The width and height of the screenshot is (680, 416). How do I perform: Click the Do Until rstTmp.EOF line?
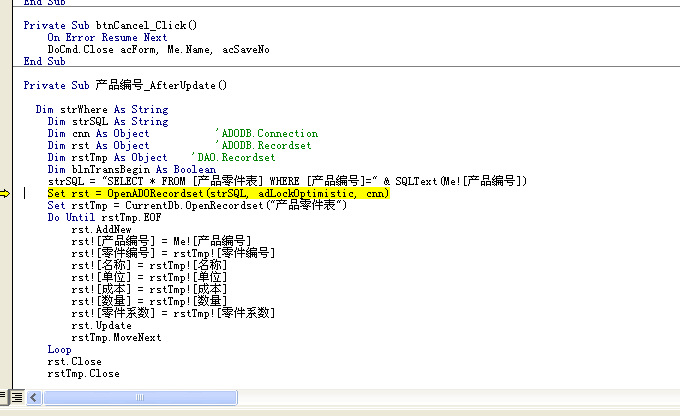point(105,217)
